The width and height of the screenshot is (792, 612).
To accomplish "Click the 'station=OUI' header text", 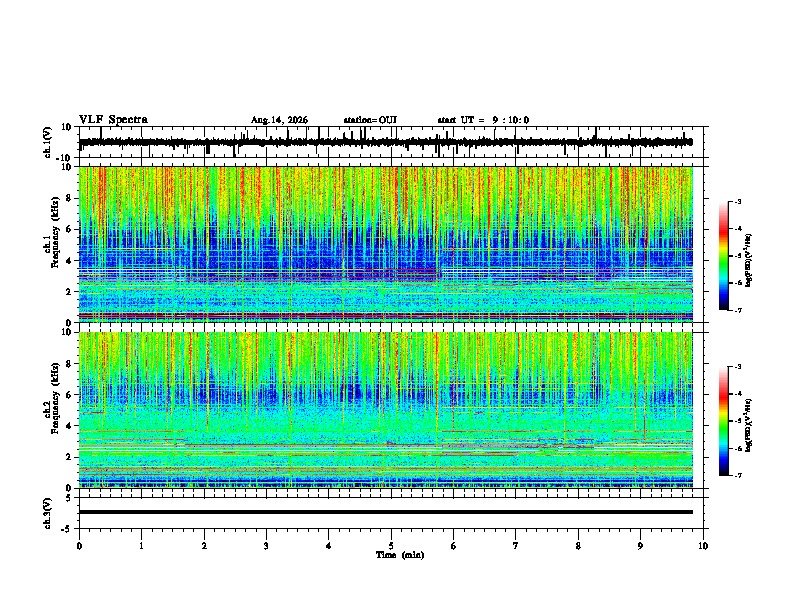I will pos(370,120).
